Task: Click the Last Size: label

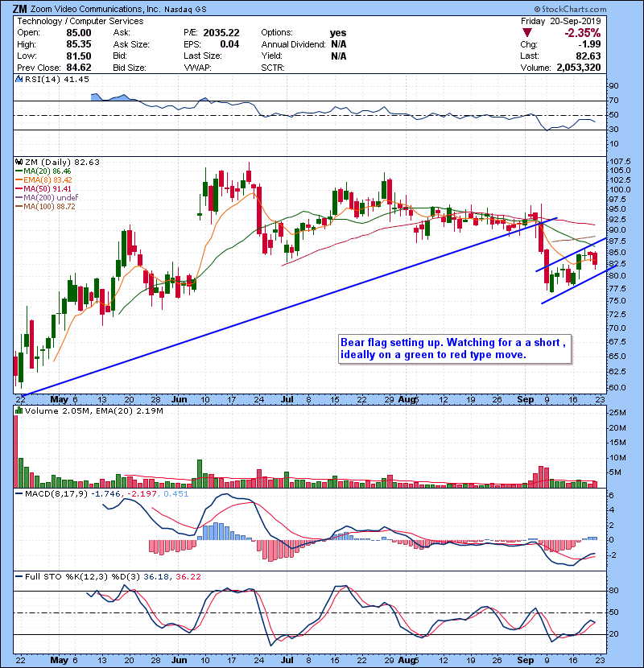Action: click(202, 56)
